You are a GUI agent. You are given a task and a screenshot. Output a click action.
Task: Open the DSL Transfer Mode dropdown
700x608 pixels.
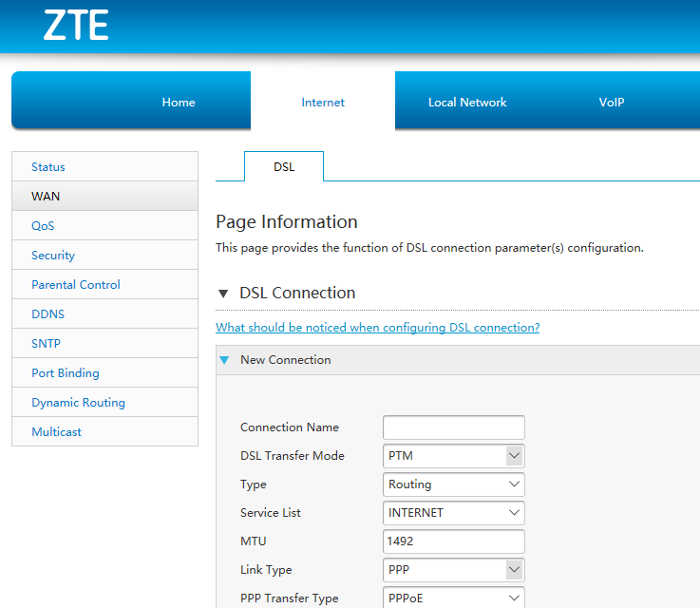click(454, 456)
